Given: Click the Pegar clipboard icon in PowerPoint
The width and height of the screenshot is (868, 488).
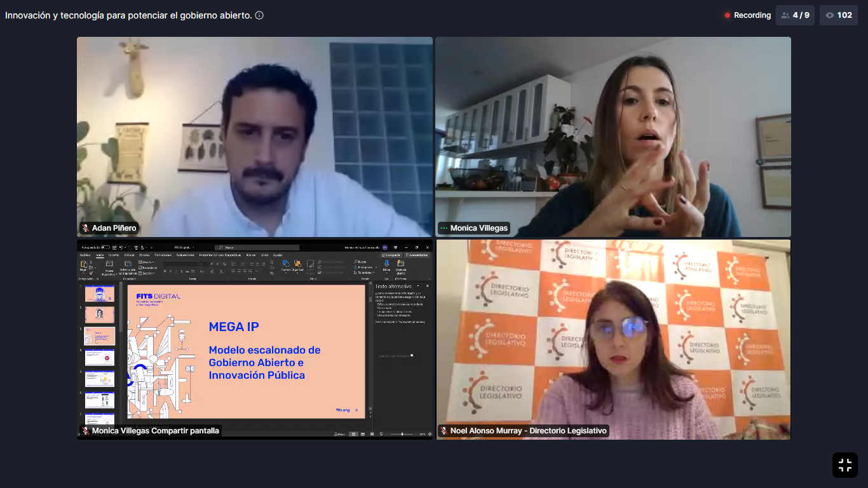Looking at the screenshot, I should pos(84,264).
